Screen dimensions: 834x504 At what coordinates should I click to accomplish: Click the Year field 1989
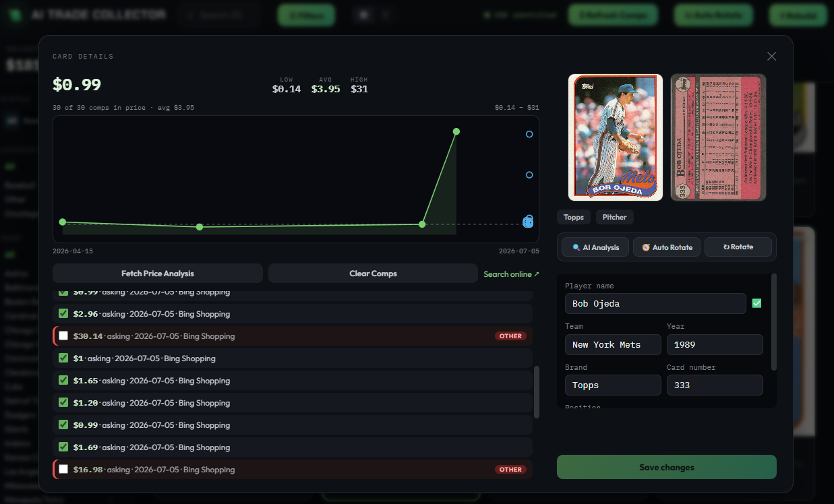(715, 344)
